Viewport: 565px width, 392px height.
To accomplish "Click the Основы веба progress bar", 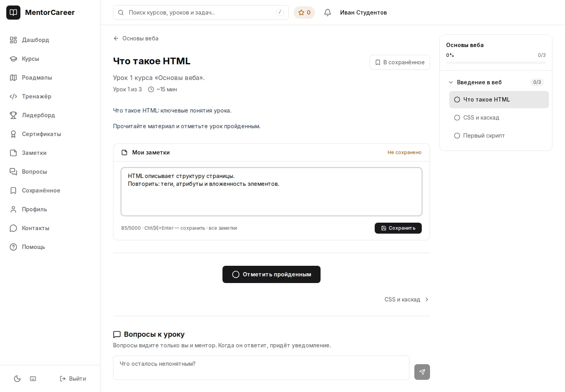I will 496,63.
